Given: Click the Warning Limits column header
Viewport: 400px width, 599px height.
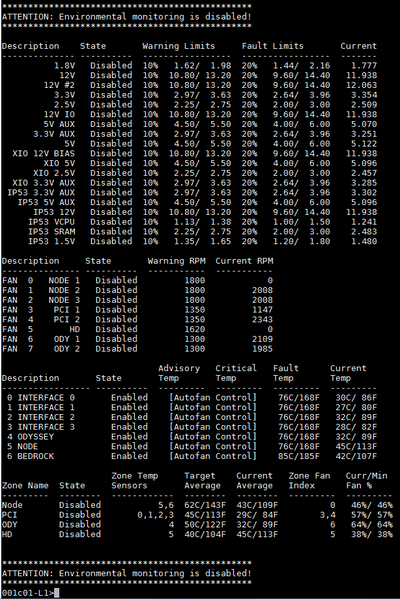Looking at the screenshot, I should pos(179,46).
